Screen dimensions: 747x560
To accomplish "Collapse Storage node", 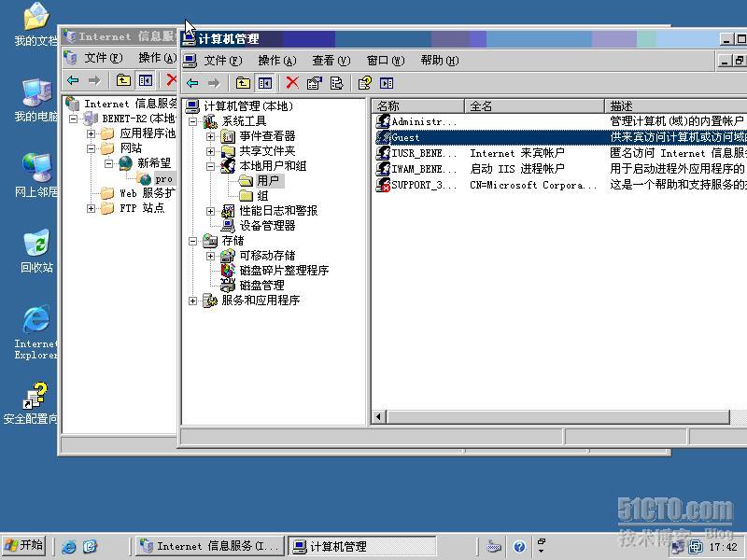I will (x=192, y=241).
